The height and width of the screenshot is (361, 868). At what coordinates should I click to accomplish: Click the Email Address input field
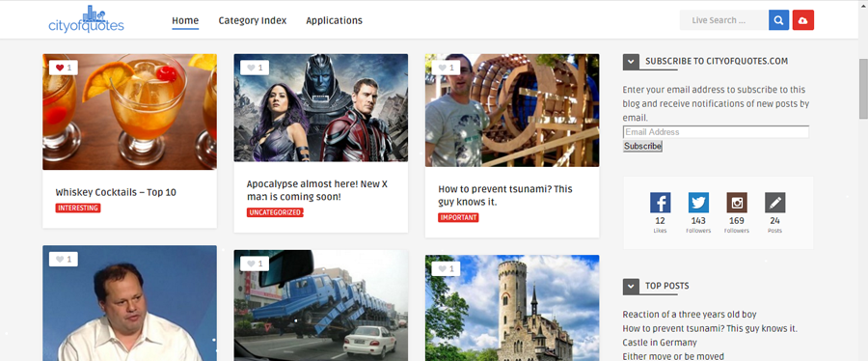[x=716, y=132]
